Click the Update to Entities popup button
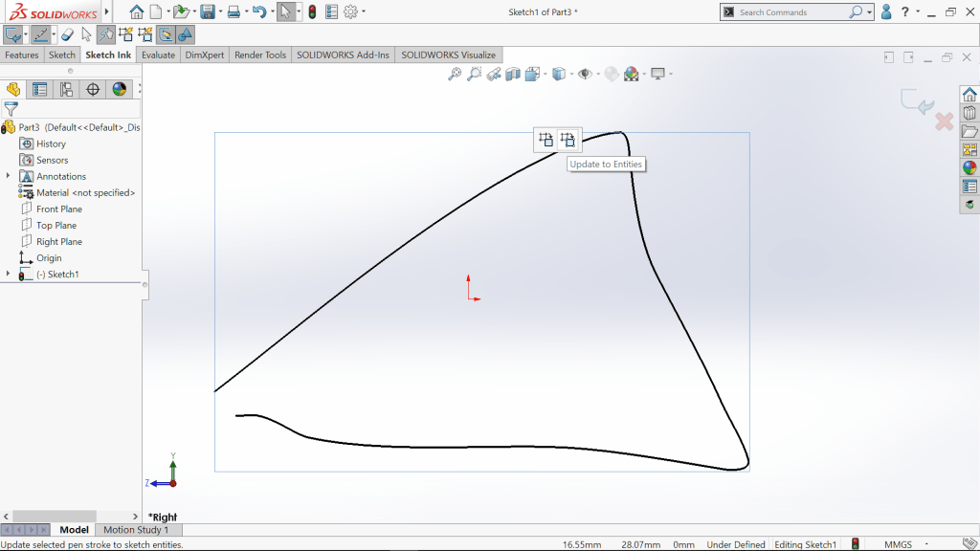 568,140
